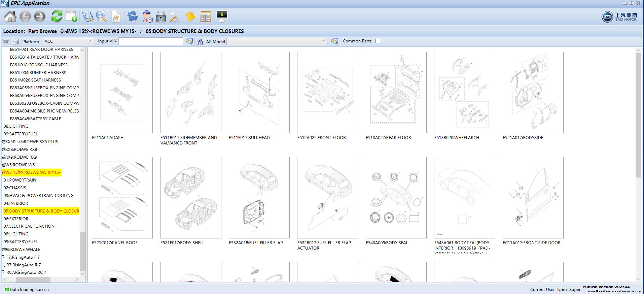Select F7:RisingAuto F 7 node
This screenshot has height=294, width=644.
[x=21, y=257]
